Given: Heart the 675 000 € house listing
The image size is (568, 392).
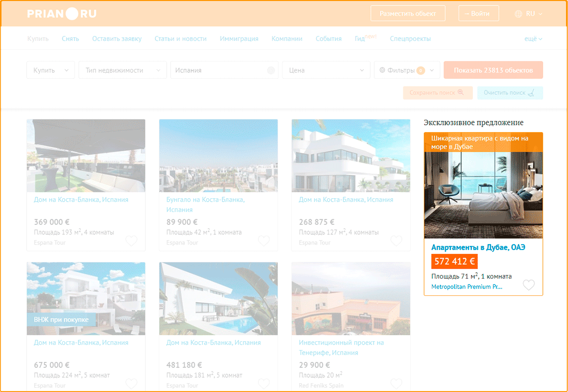Looking at the screenshot, I should [x=131, y=383].
